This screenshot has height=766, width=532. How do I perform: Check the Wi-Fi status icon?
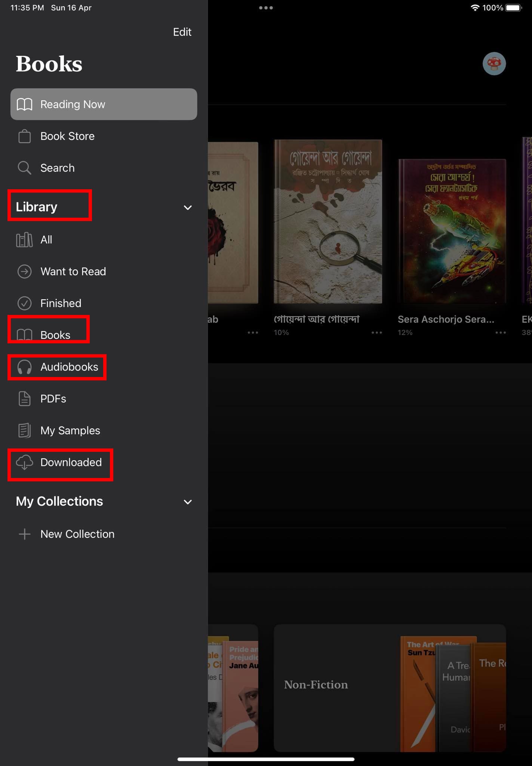pos(475,8)
